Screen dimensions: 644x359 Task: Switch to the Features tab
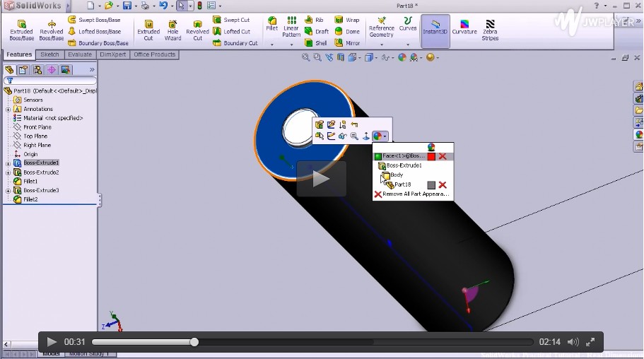click(x=19, y=54)
